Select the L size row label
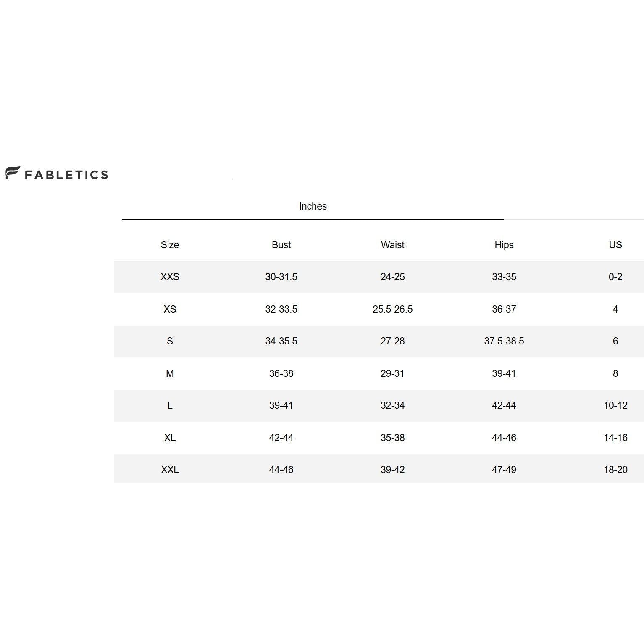 point(170,405)
